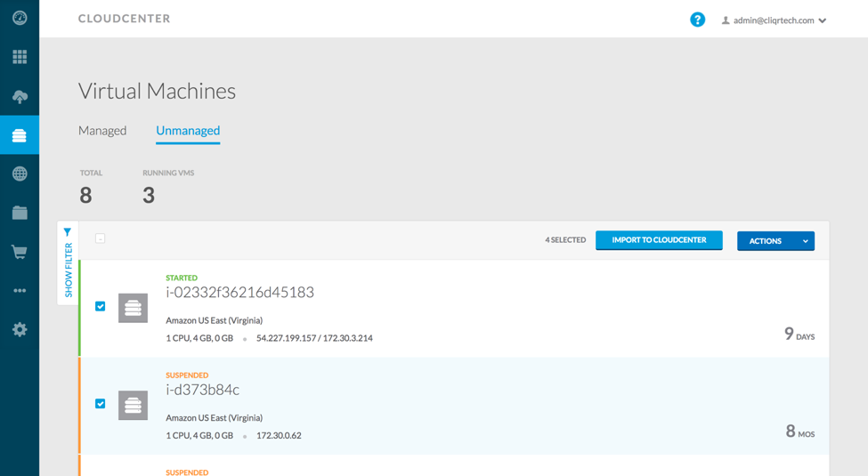This screenshot has width=868, height=476.
Task: Click the Import to CloudCenter button
Action: (x=659, y=240)
